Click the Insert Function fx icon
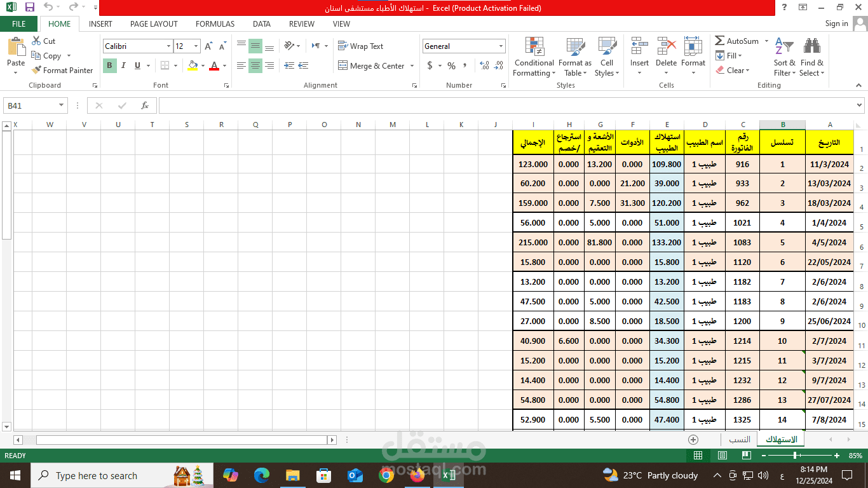This screenshot has width=868, height=488. [x=144, y=105]
